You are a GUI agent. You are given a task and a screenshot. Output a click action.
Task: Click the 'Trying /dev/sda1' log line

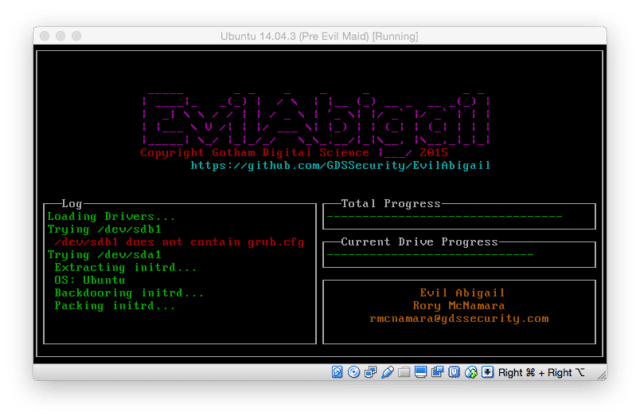(x=104, y=255)
